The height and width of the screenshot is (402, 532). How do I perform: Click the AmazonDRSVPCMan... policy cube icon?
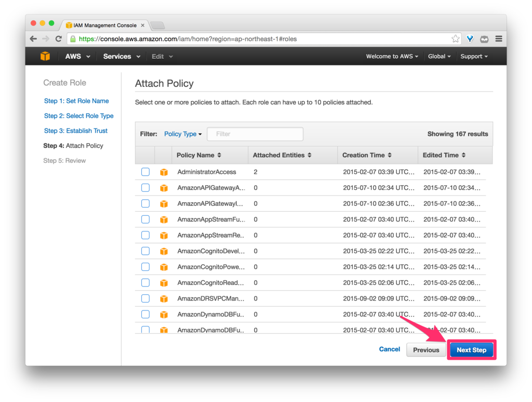pyautogui.click(x=164, y=299)
